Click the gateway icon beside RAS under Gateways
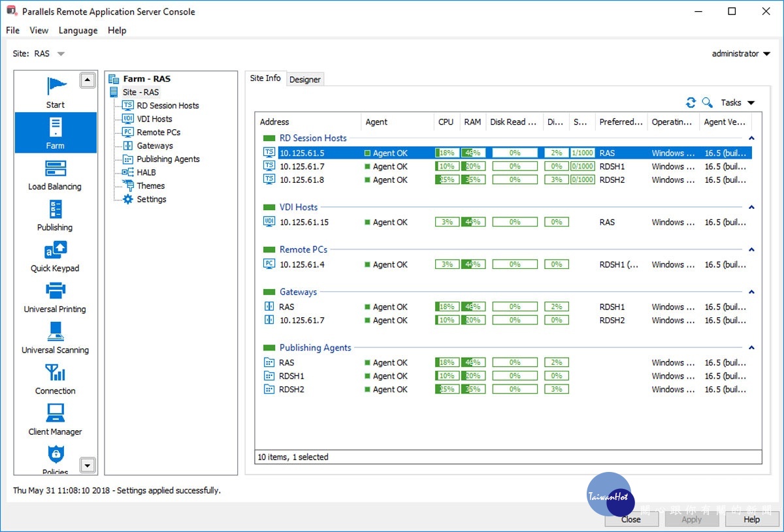The image size is (784, 532). 269,307
